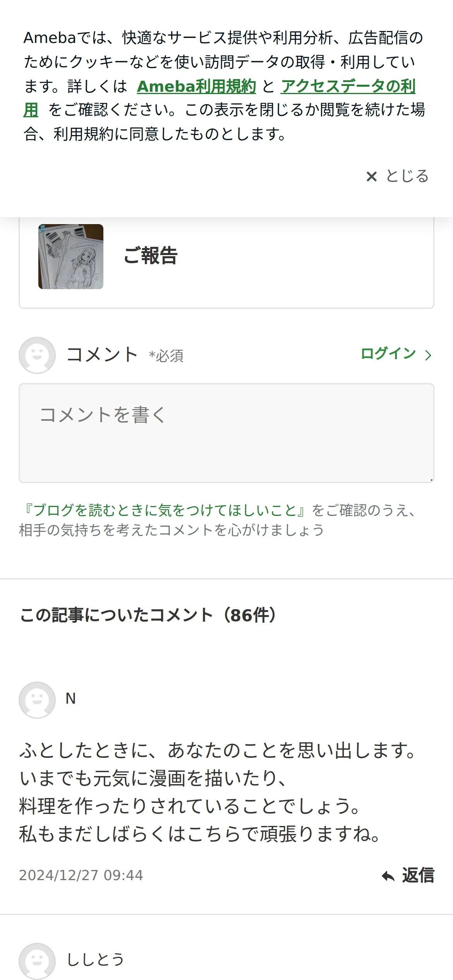This screenshot has width=453, height=980.
Task: Click the avatar icon of user N
Action: 37,700
